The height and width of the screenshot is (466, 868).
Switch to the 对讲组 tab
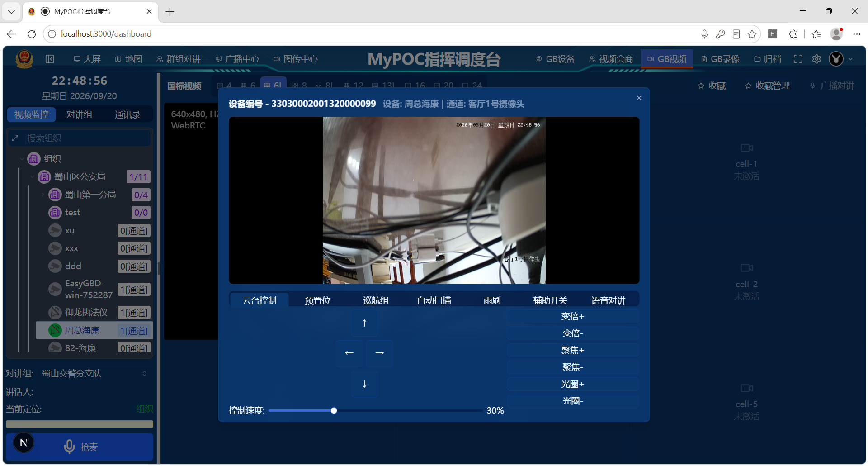pos(79,114)
